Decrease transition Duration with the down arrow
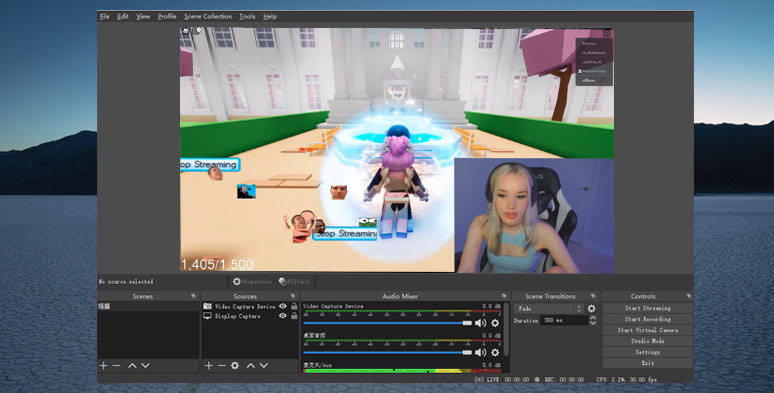The image size is (774, 393). point(593,323)
